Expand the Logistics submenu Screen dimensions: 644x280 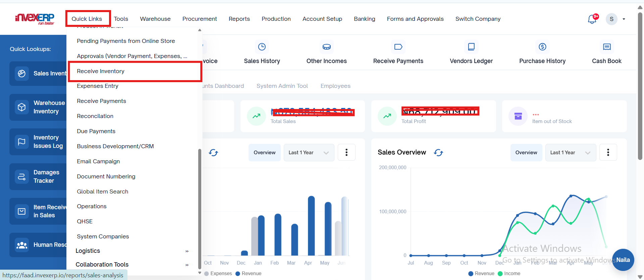click(x=132, y=251)
